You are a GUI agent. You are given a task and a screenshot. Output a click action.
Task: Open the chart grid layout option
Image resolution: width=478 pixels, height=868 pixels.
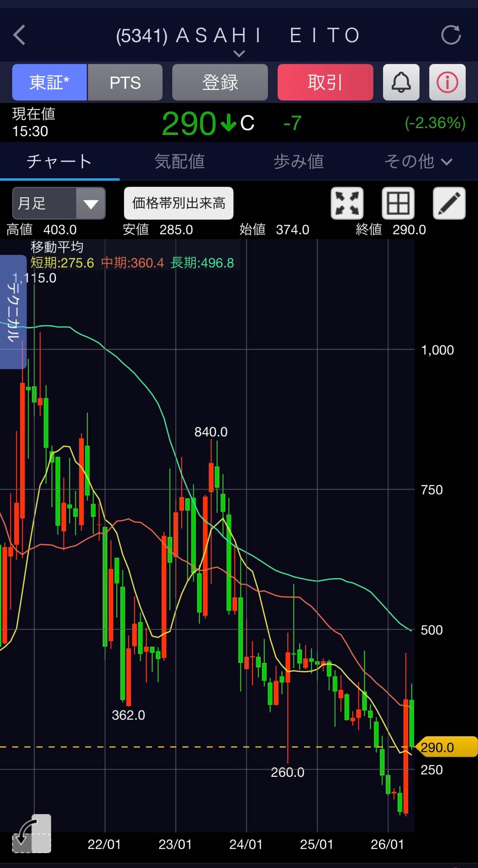[x=398, y=203]
